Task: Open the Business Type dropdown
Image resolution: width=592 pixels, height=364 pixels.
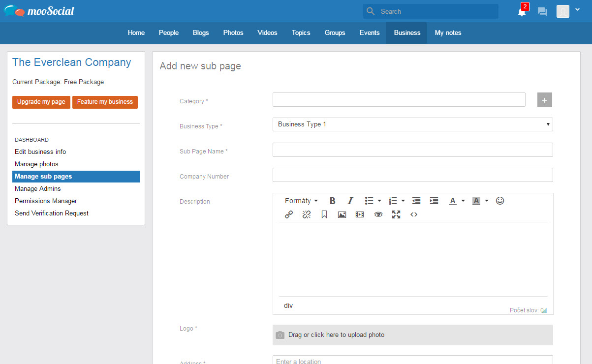Action: click(413, 124)
